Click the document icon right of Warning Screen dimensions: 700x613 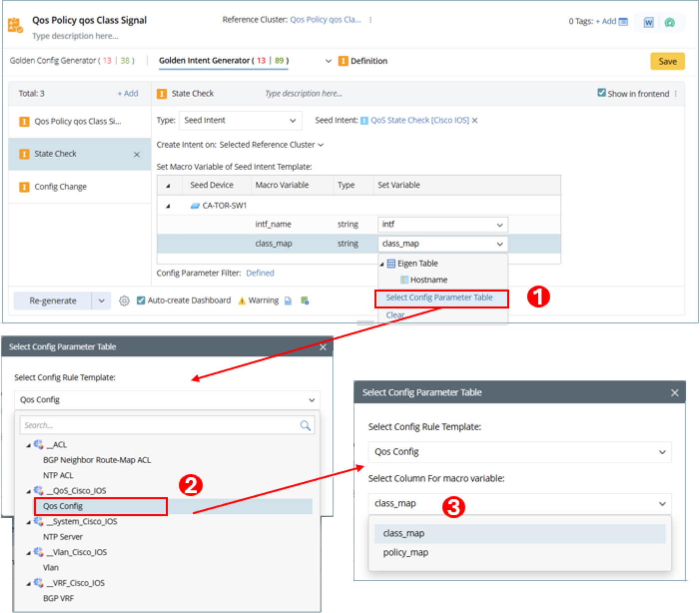tap(288, 301)
